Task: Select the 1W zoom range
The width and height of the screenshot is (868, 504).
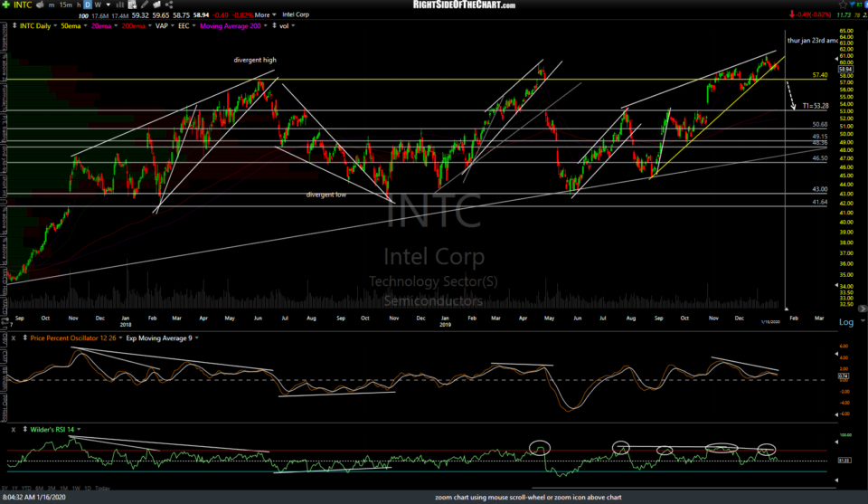Action: coord(76,489)
